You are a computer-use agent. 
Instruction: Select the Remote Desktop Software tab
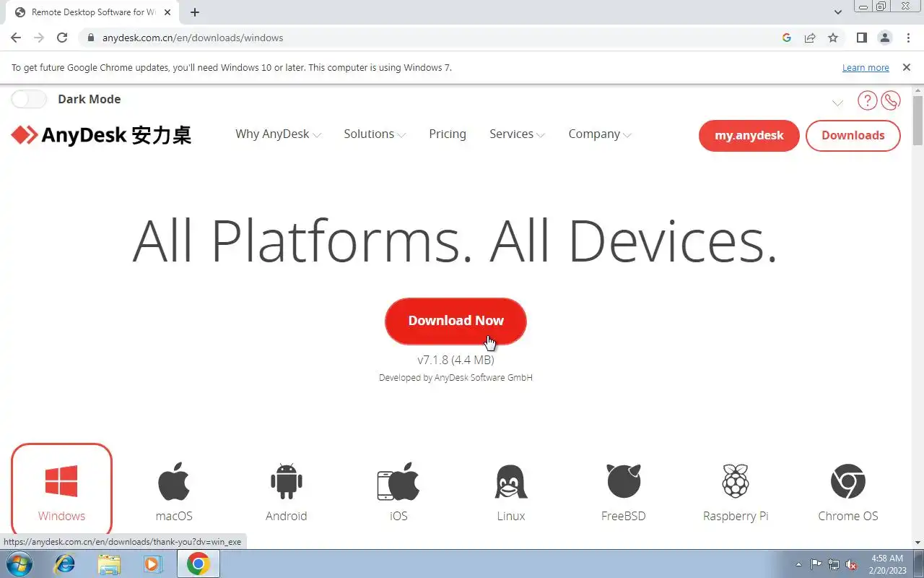(93, 12)
